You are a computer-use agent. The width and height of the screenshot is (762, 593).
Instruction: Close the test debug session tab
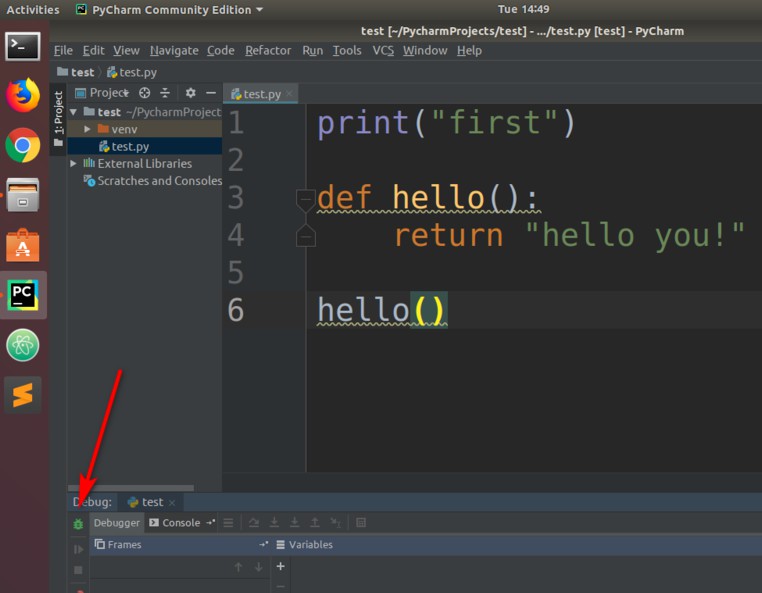[x=172, y=503]
